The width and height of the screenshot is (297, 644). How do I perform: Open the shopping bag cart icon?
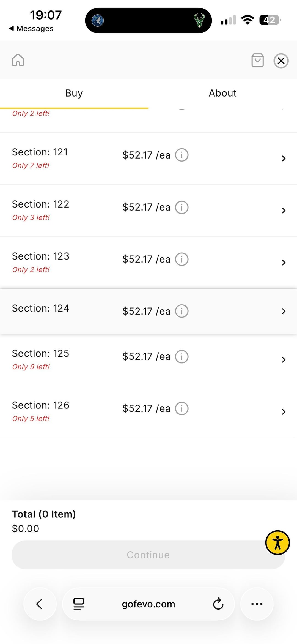coord(257,60)
